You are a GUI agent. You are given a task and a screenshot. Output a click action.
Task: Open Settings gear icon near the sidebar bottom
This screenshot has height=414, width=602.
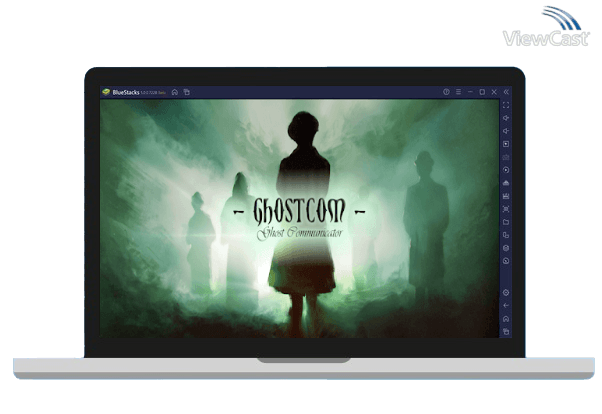point(506,293)
